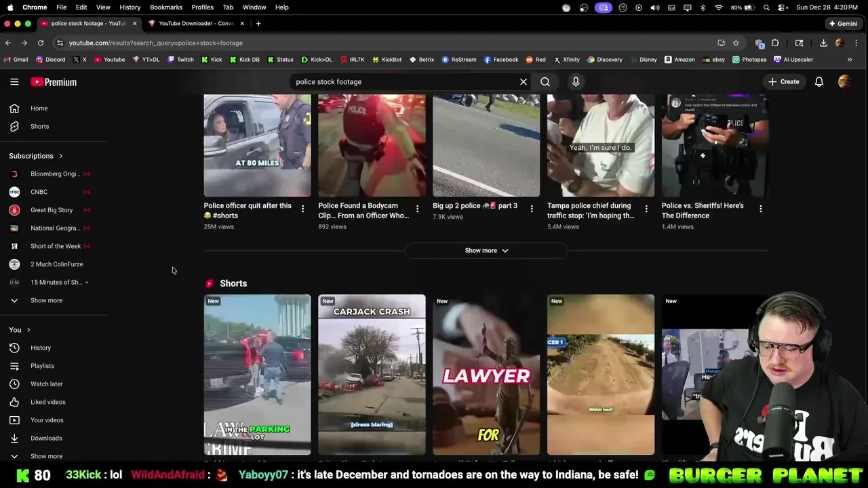
Task: Open the Bookmarks menu
Action: pos(166,7)
